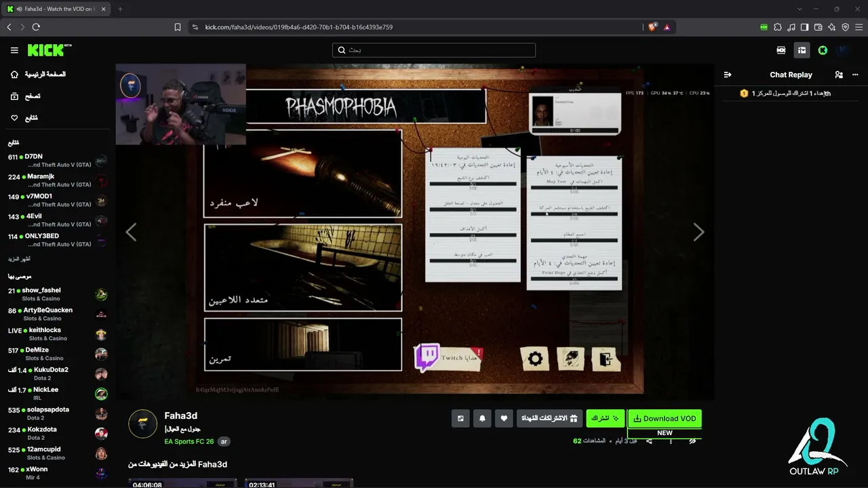Share the video via the share icon
868x488 pixels.
650,441
